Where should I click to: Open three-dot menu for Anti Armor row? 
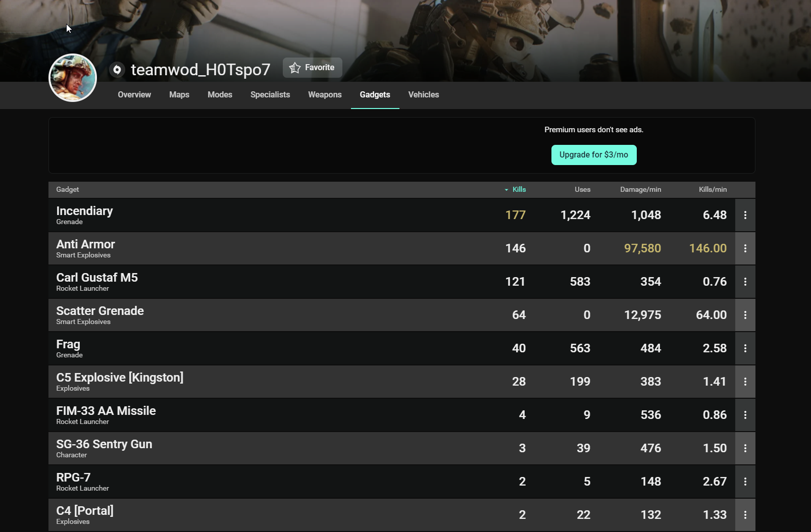click(745, 248)
